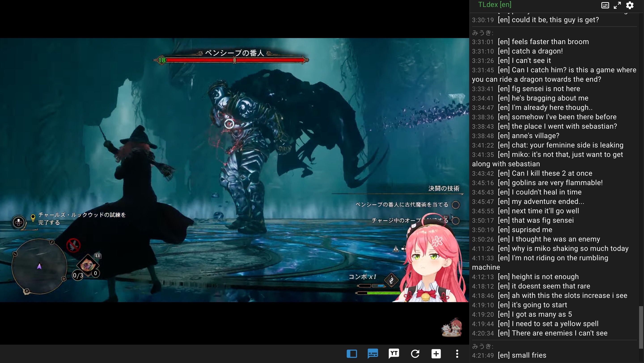Click lock-on target reticle on boss
The height and width of the screenshot is (363, 644).
click(x=229, y=124)
